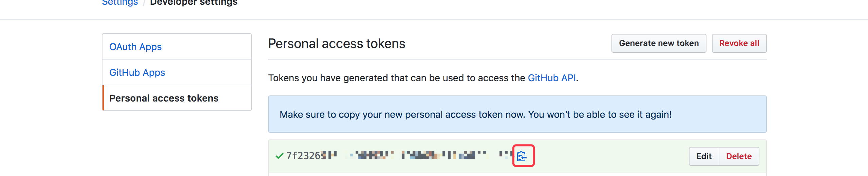Click the 'Tokens you have generated' description

(x=397, y=78)
